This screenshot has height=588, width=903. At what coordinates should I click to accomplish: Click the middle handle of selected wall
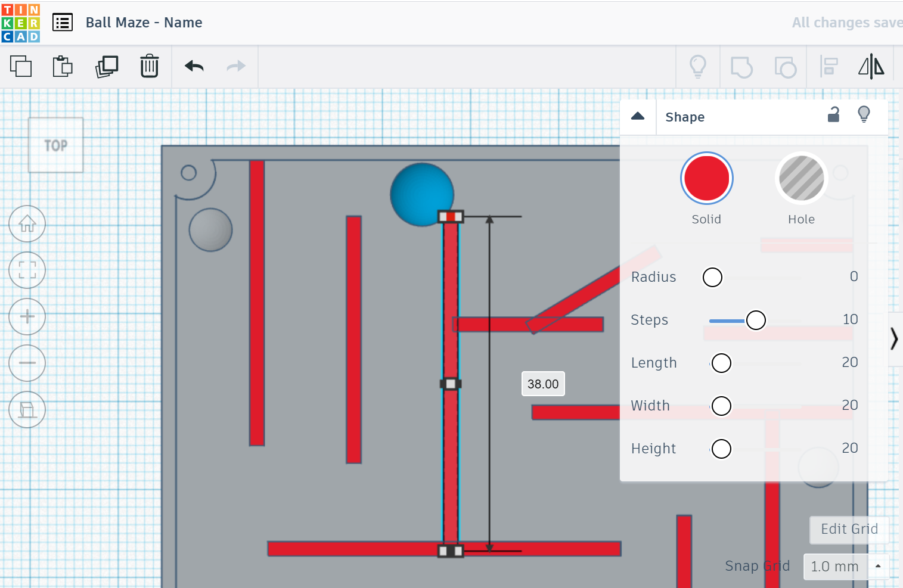click(x=451, y=384)
